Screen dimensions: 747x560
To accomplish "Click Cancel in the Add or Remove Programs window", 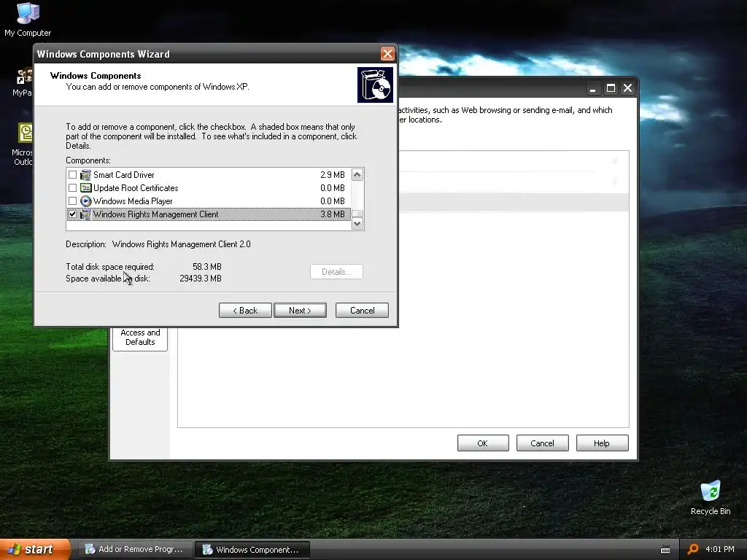I will click(542, 443).
